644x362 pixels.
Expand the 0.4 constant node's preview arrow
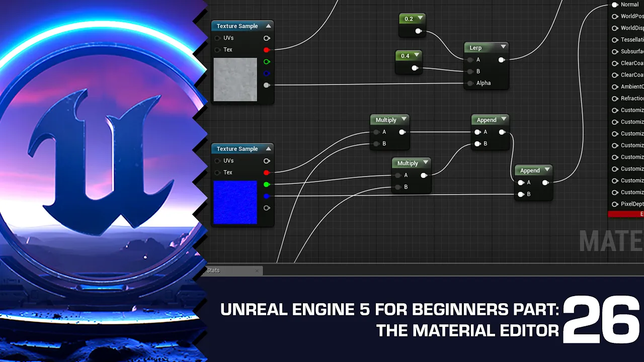416,56
